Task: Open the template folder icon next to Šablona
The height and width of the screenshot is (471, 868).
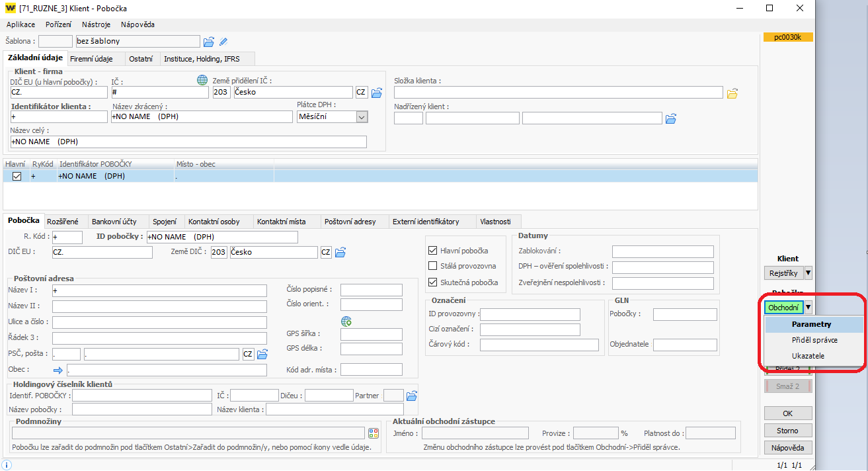Action: click(x=209, y=42)
